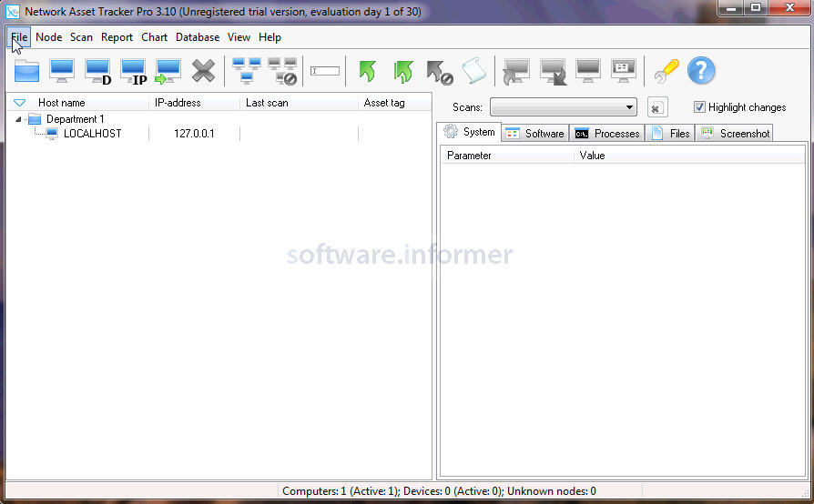The height and width of the screenshot is (504, 814).
Task: Click the delete scan button beside Scans dropdown
Action: (657, 108)
